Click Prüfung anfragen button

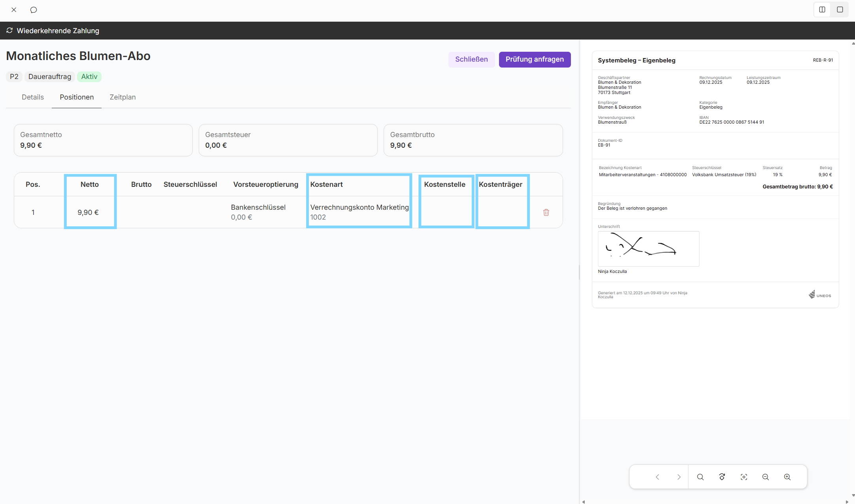[x=535, y=59]
